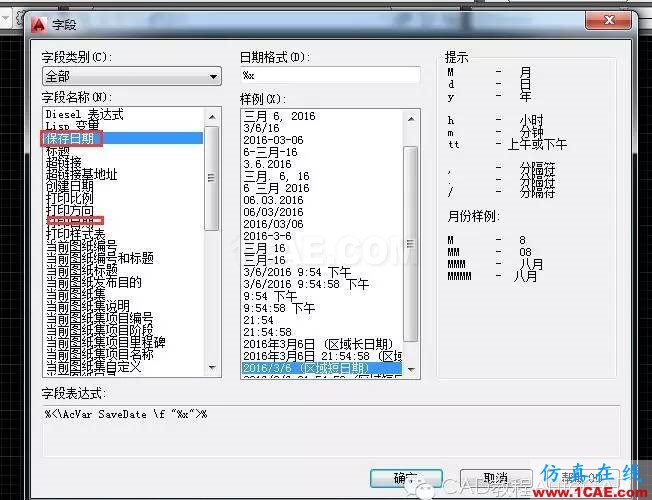Viewport: 652px width, 500px height.
Task: Select '超链接基地址' in the field name list
Action: tap(82, 174)
